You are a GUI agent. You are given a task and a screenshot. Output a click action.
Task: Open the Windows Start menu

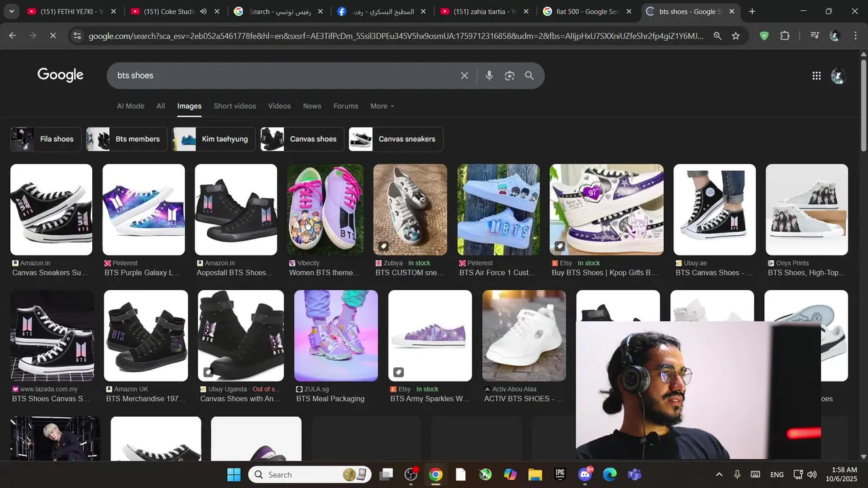[234, 474]
